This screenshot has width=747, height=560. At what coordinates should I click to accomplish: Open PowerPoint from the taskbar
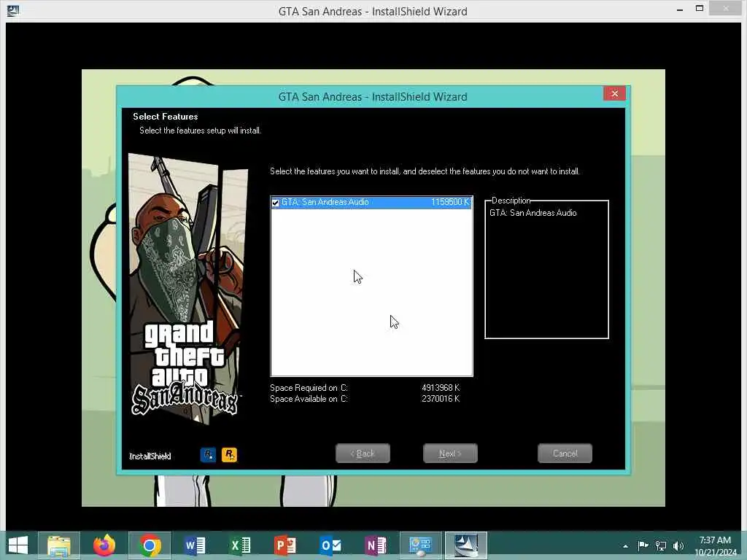285,545
